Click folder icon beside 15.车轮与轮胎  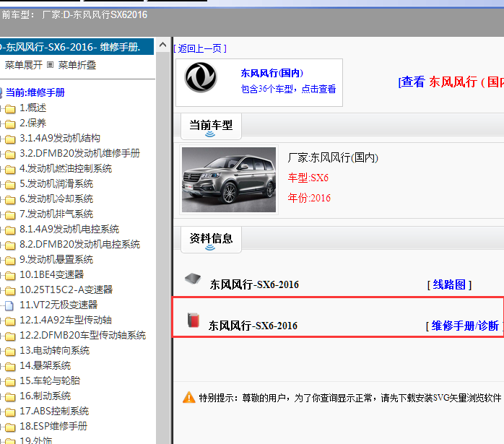click(10, 382)
